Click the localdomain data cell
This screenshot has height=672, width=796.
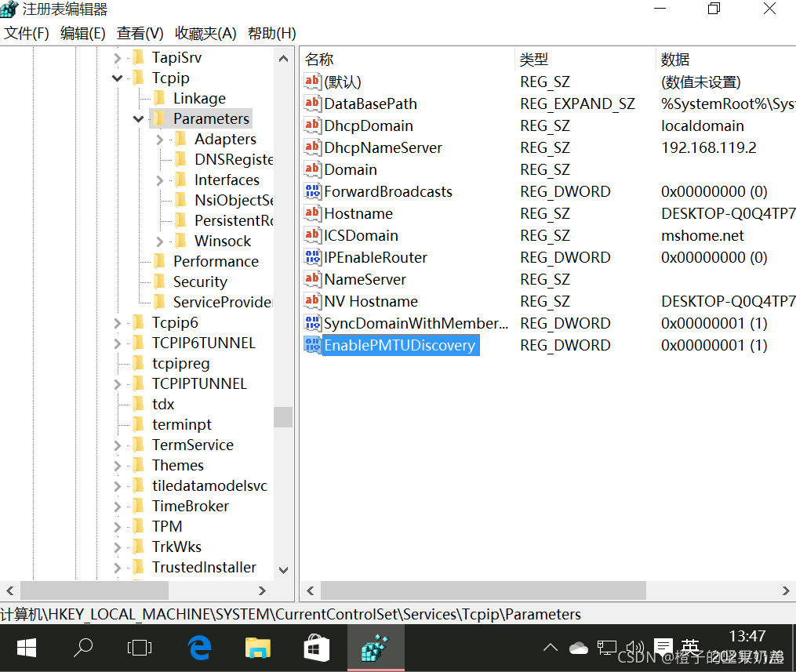703,125
